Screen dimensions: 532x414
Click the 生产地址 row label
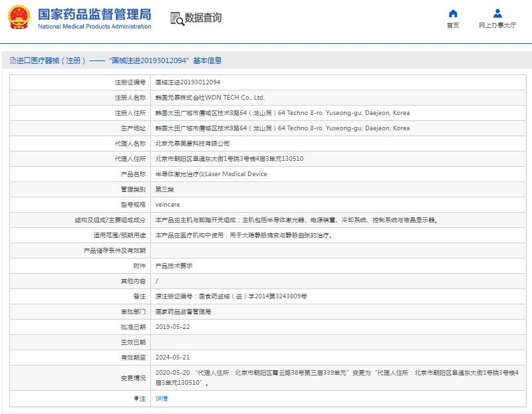click(133, 128)
